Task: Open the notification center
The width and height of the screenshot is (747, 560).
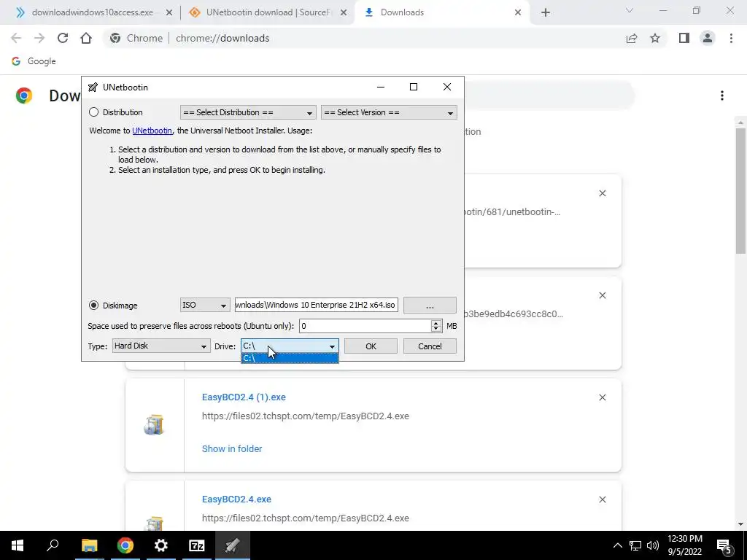Action: click(725, 546)
